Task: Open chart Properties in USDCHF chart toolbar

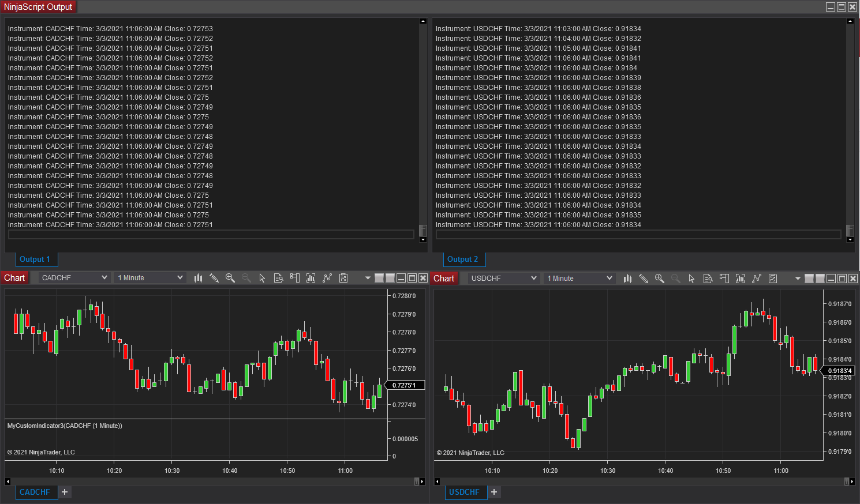Action: (773, 279)
